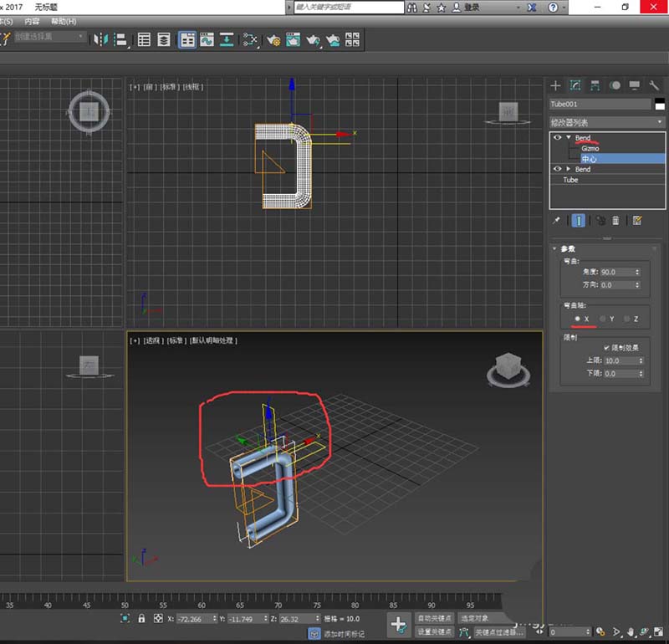
Task: Open the 帮助(H) menu
Action: (x=63, y=21)
